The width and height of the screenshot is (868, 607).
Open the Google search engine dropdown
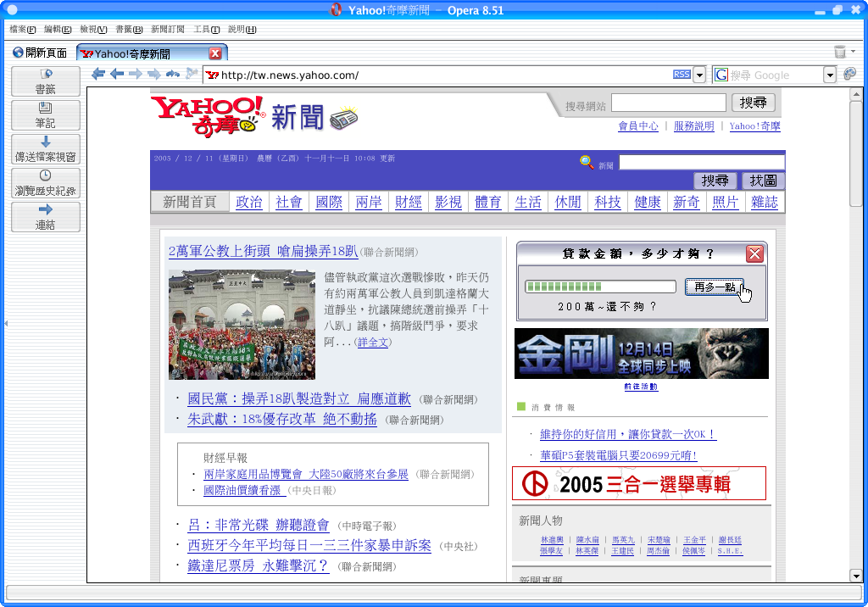(x=829, y=75)
